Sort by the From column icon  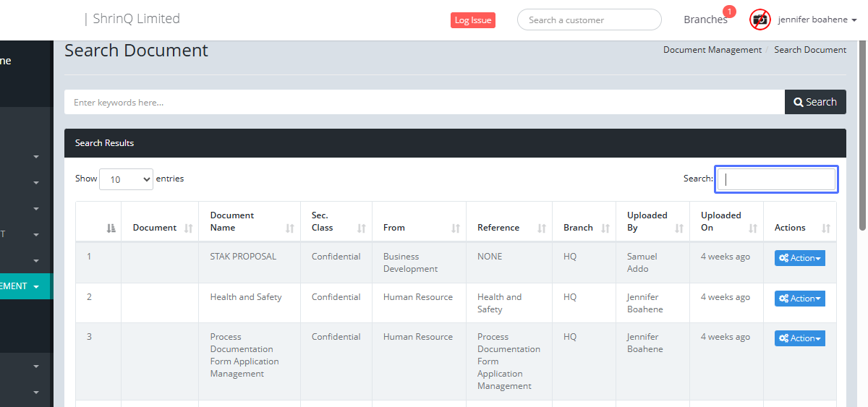[456, 228]
